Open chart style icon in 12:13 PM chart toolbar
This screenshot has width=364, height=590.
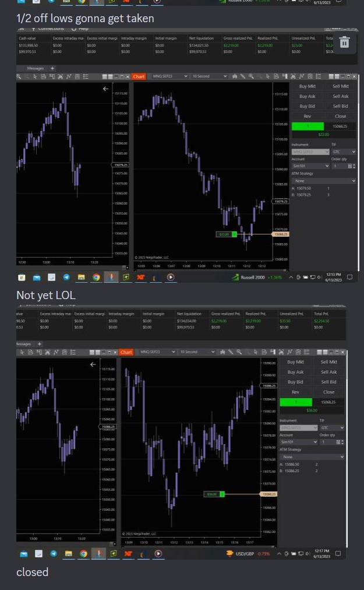pos(235,76)
